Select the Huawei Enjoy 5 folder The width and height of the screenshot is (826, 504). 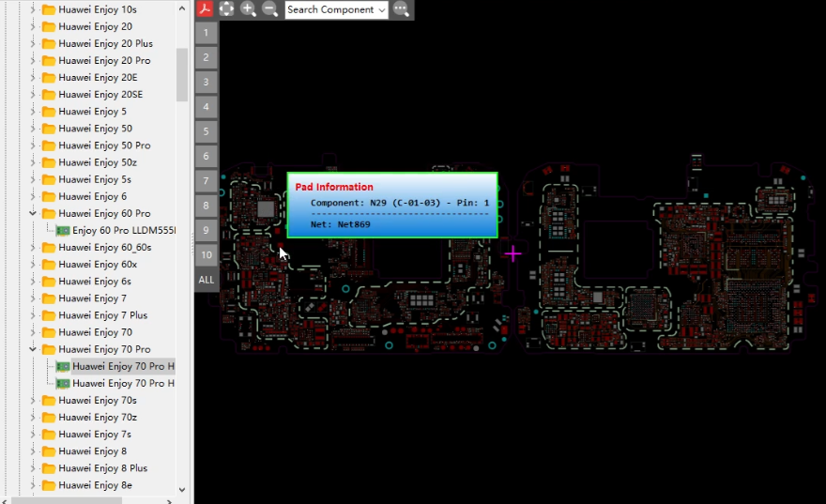pyautogui.click(x=92, y=111)
